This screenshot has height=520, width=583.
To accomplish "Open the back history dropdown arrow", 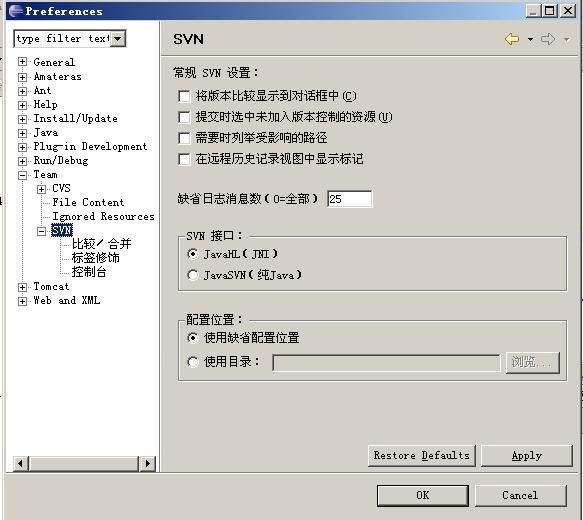I will point(530,39).
